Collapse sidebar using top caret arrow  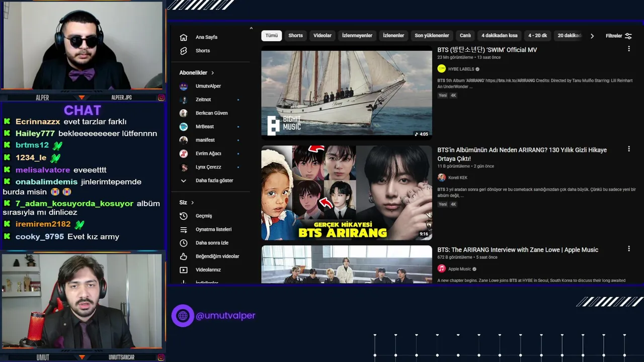[x=251, y=29]
